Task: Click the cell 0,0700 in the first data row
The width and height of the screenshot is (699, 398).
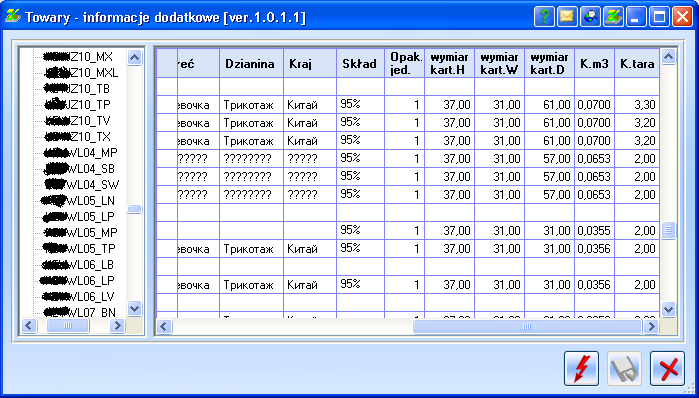Action: (594, 105)
